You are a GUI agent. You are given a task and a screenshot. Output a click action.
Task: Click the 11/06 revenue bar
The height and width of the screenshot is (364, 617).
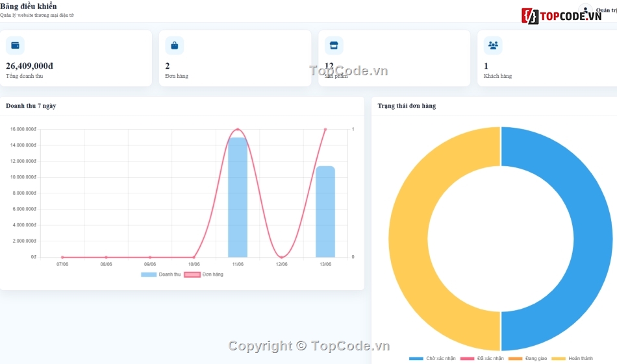click(238, 197)
